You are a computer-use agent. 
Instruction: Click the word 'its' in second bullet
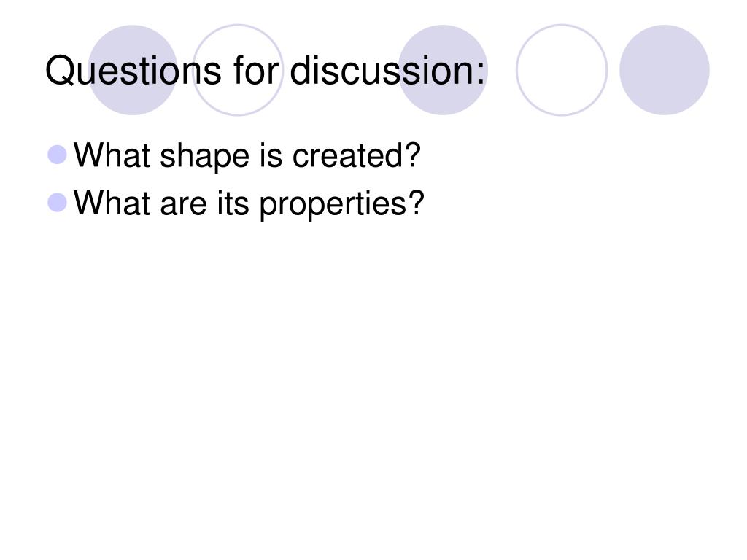pyautogui.click(x=233, y=203)
